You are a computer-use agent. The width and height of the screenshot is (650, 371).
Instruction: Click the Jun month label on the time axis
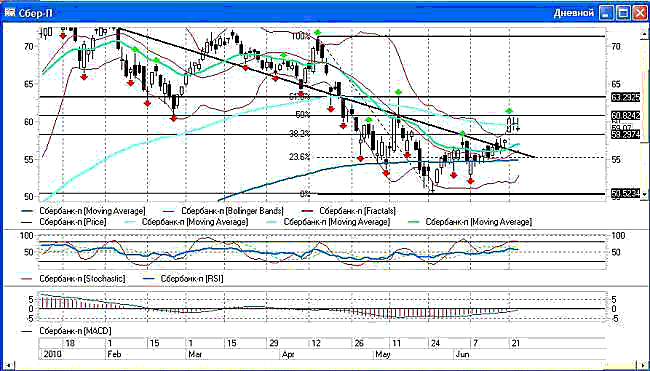(462, 355)
